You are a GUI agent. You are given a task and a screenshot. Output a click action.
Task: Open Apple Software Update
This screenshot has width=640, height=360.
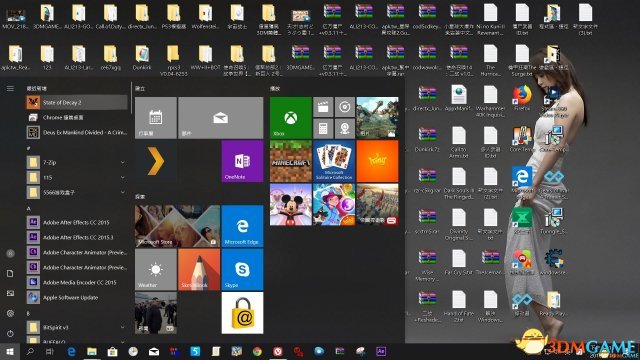[x=77, y=298]
